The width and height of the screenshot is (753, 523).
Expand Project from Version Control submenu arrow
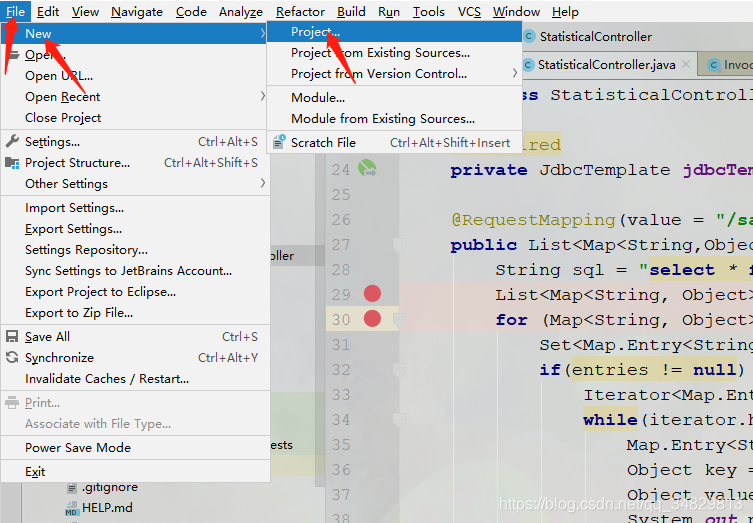[514, 74]
